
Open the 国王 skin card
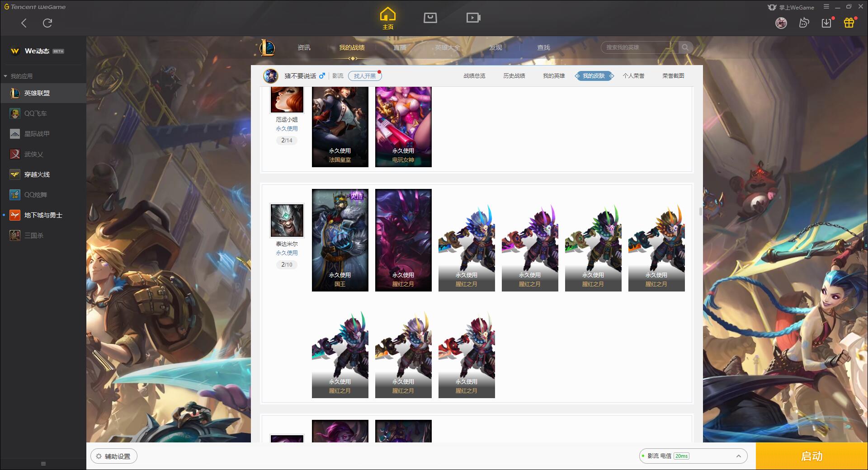point(340,240)
